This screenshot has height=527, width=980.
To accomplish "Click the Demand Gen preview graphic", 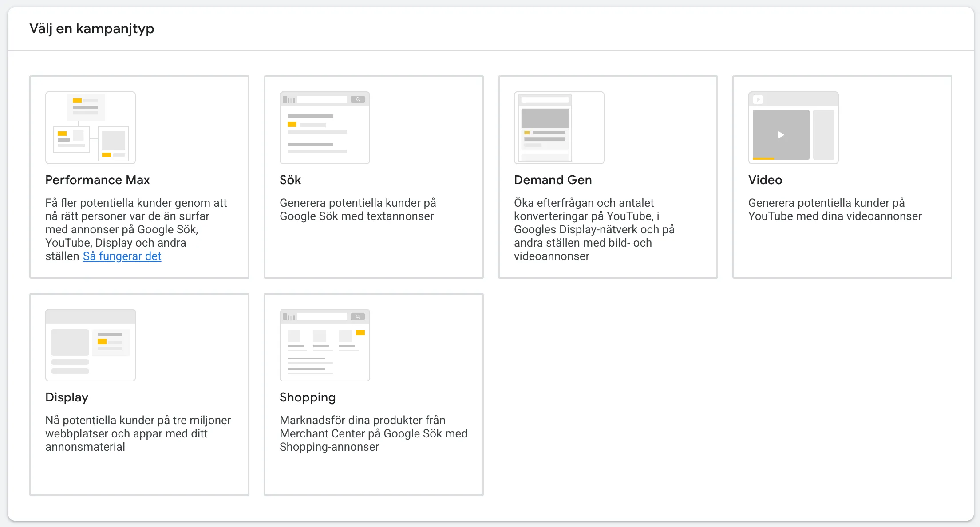I will [x=559, y=127].
